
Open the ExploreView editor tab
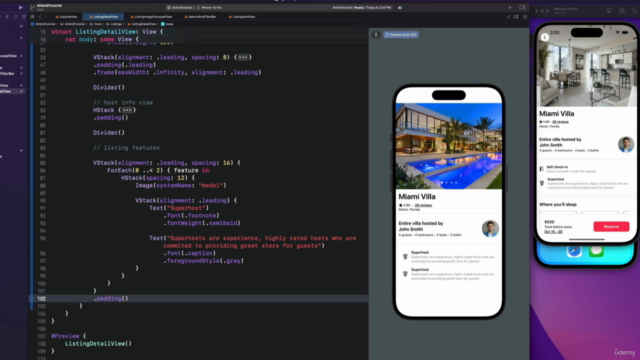tap(66, 17)
